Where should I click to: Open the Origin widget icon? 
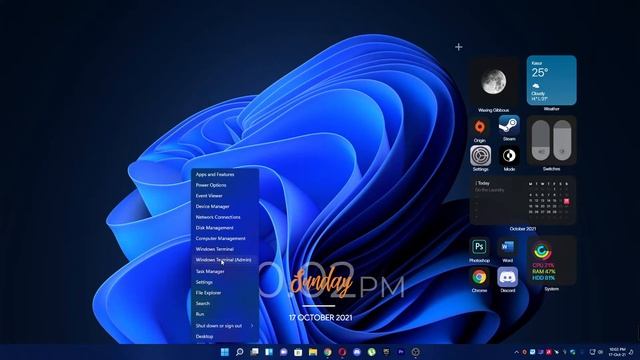(480, 127)
